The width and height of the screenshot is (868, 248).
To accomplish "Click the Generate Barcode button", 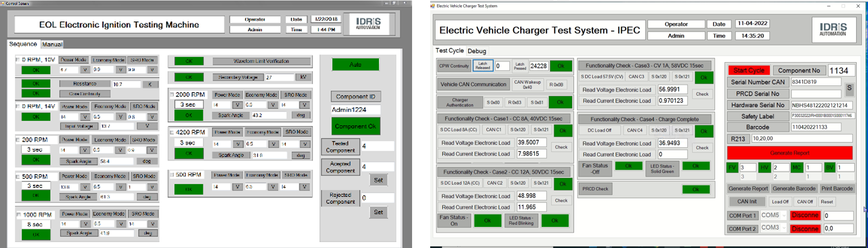I will pos(794,188).
